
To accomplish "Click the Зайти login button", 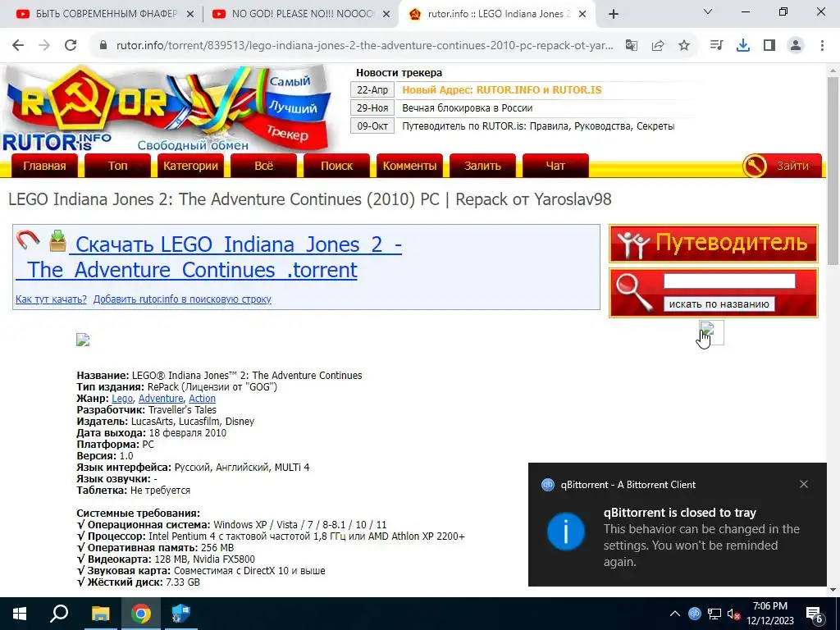I will [x=782, y=166].
